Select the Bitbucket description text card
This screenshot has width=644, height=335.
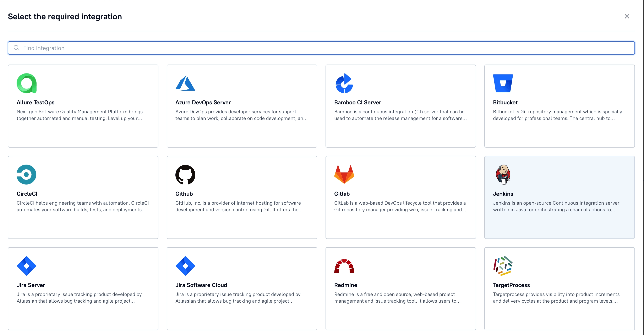click(557, 115)
